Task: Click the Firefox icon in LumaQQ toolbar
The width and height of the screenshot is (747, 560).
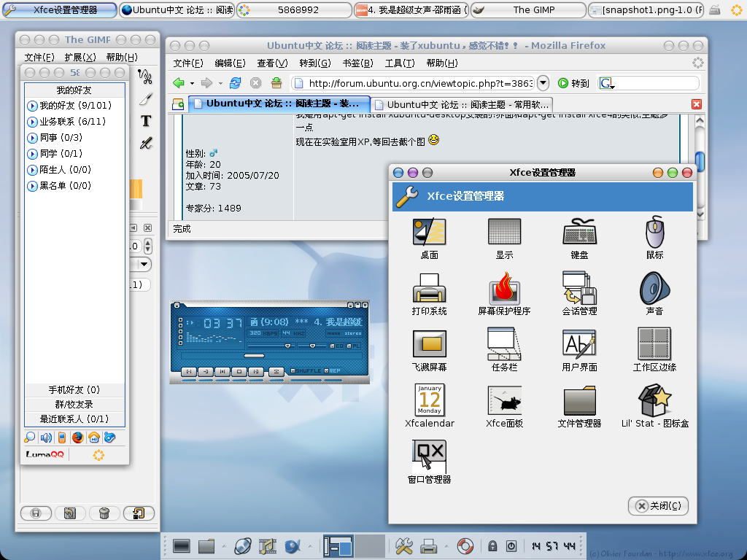Action: 77,437
